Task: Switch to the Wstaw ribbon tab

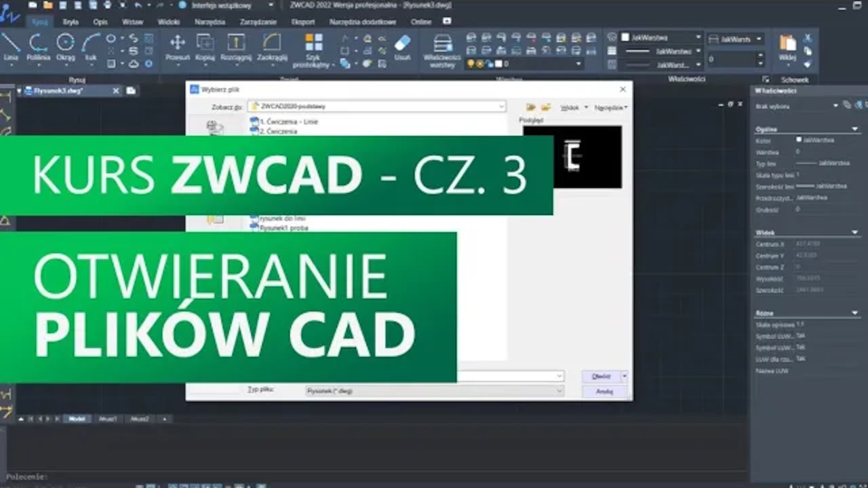Action: 133,22
